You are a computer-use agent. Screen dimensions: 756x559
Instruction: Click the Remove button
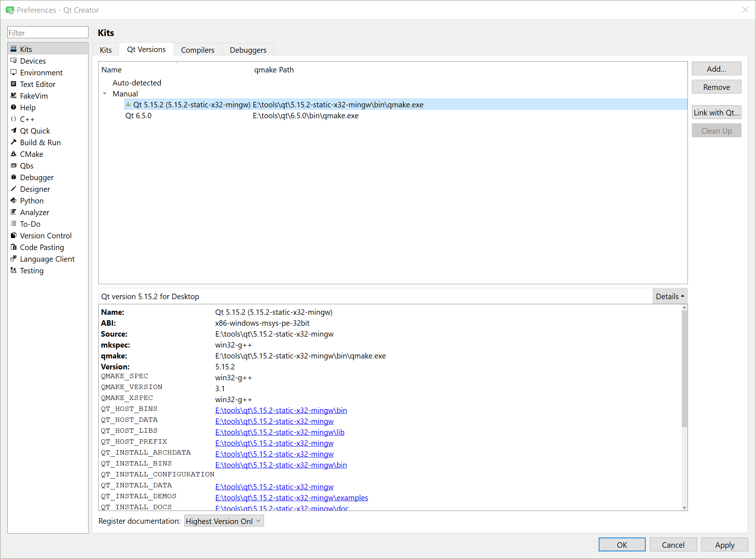[x=716, y=87]
